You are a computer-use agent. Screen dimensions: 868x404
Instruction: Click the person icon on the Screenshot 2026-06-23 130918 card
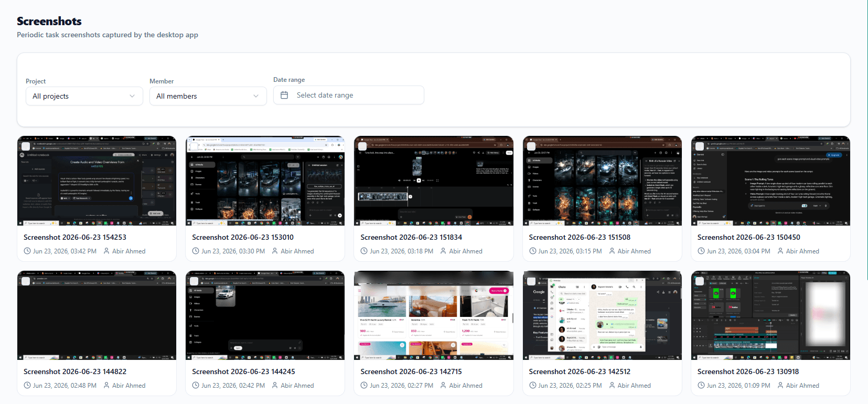[780, 386]
